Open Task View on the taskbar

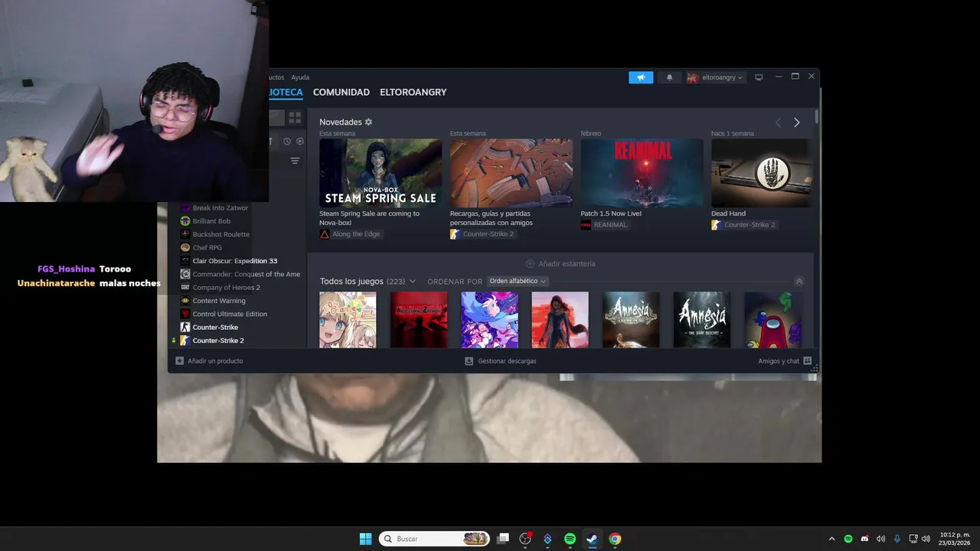click(503, 539)
